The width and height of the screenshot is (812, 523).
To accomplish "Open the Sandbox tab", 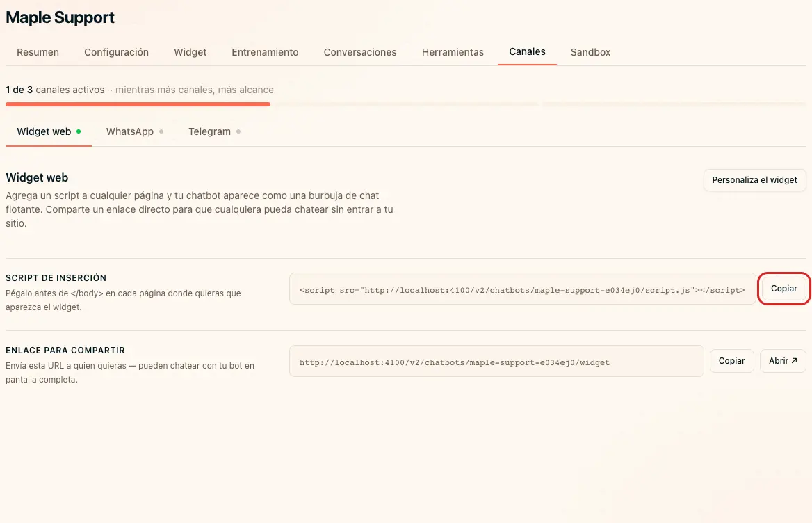I will tap(590, 52).
